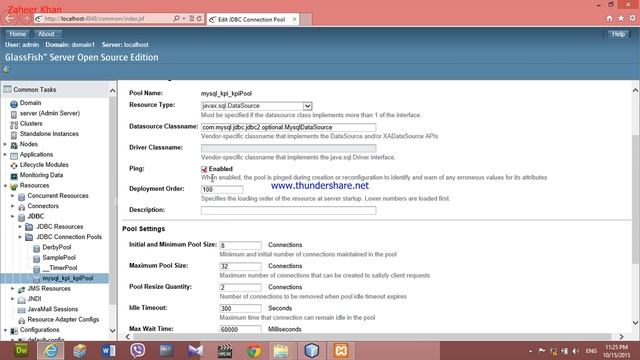Expand the JMS Resources node
640x360 pixels.
13,289
